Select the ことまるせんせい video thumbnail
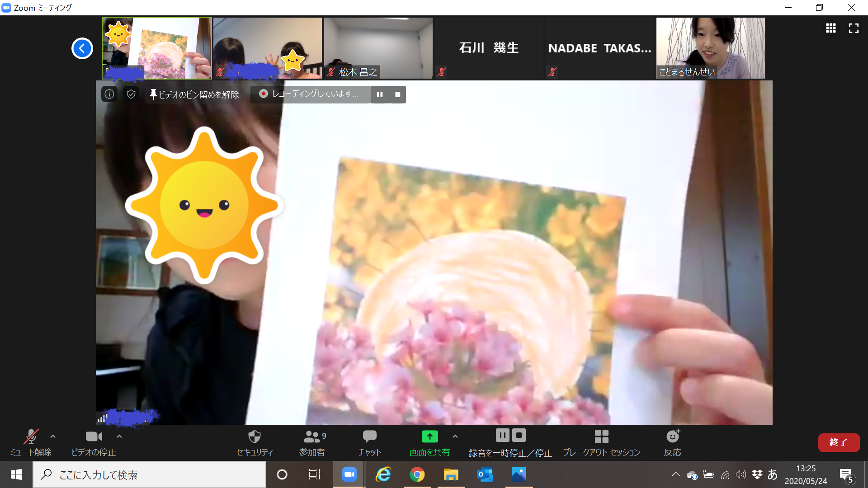The width and height of the screenshot is (868, 488). [710, 48]
